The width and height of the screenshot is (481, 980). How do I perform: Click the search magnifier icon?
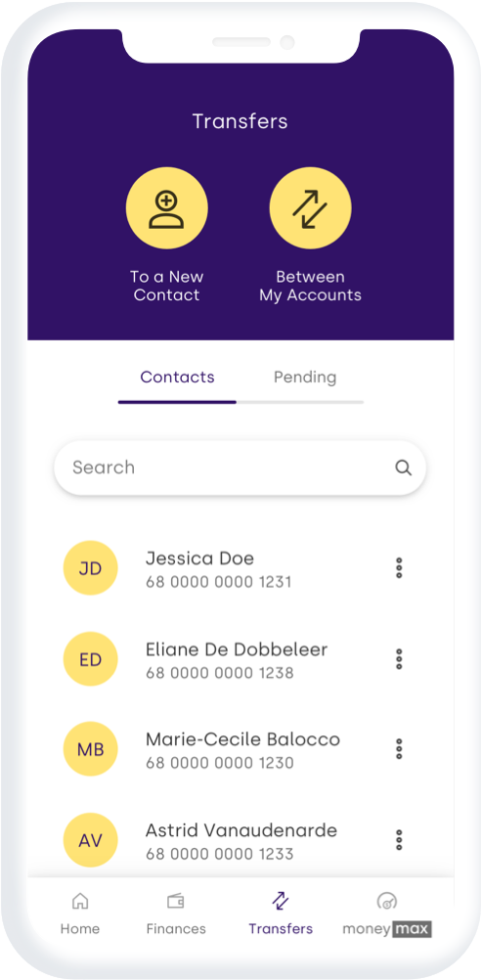click(404, 468)
